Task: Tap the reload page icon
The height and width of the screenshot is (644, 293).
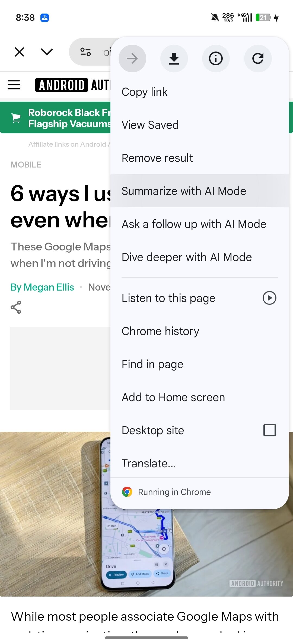Action: (258, 59)
